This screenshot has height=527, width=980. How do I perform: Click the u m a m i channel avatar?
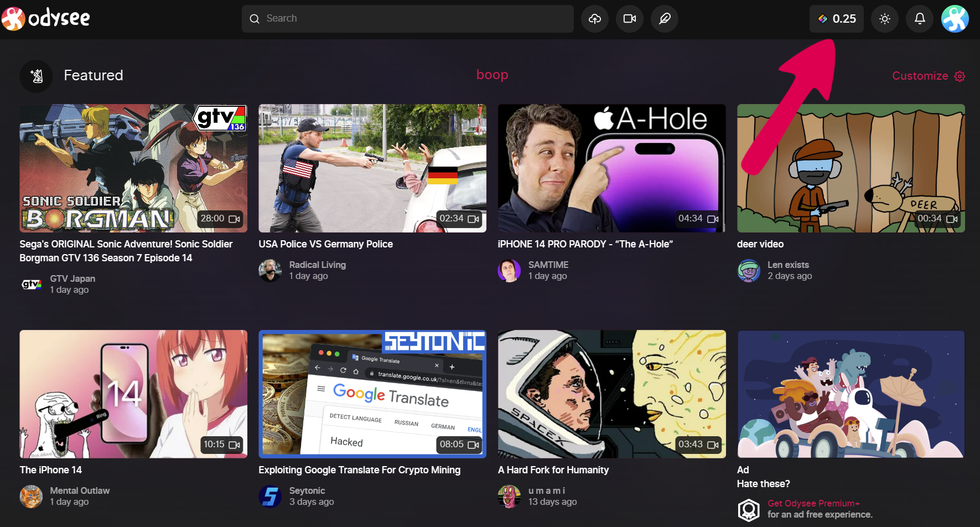click(x=509, y=496)
